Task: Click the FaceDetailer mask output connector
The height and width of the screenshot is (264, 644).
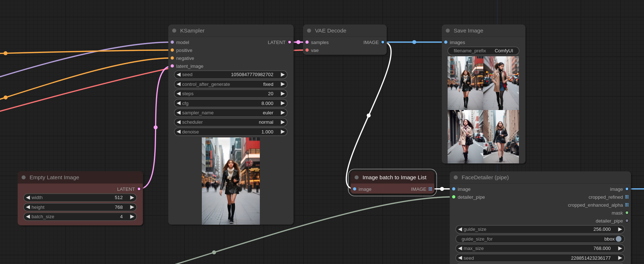Action: pos(627,213)
